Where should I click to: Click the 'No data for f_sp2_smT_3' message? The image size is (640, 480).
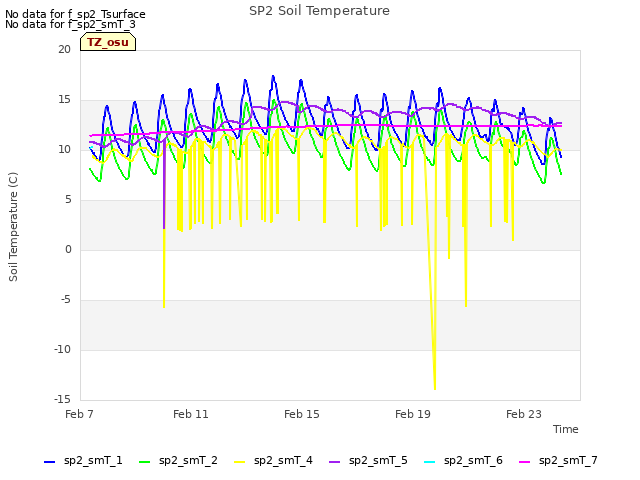coord(70,24)
